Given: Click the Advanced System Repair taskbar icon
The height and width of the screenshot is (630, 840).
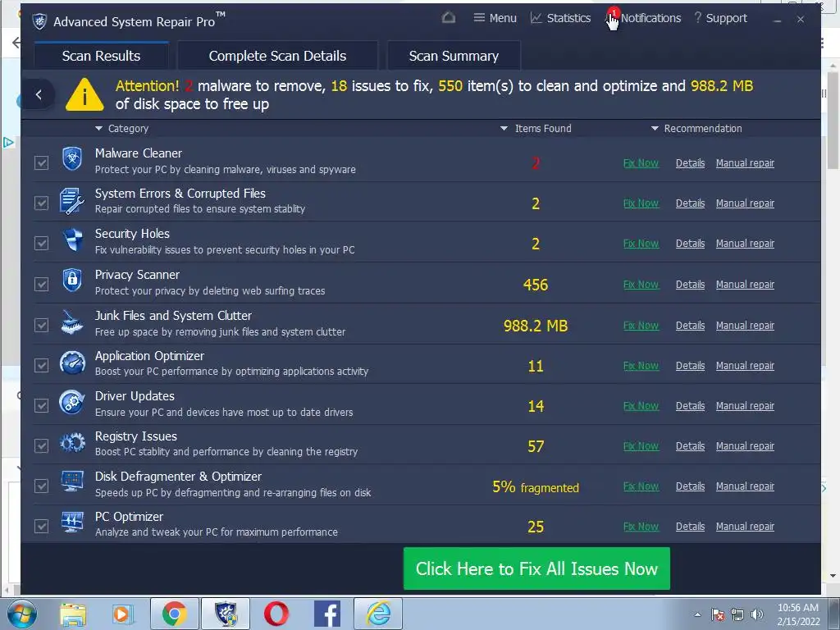Looking at the screenshot, I should tap(226, 614).
